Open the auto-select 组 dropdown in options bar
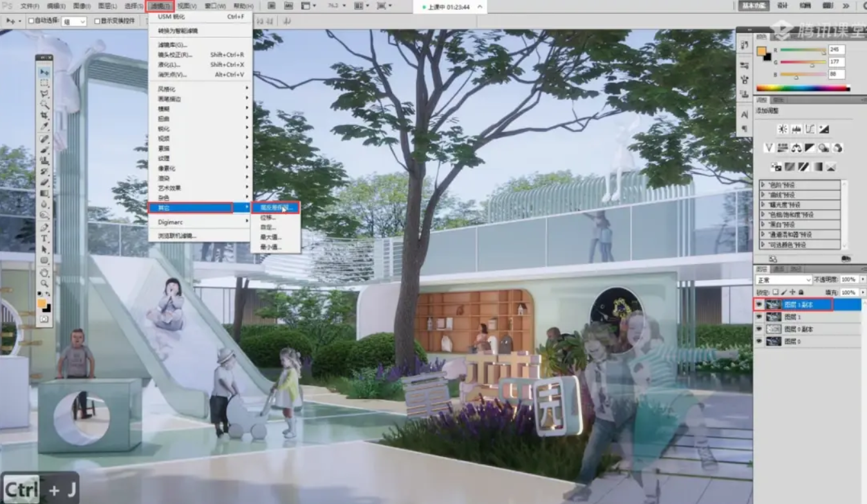 [x=73, y=21]
